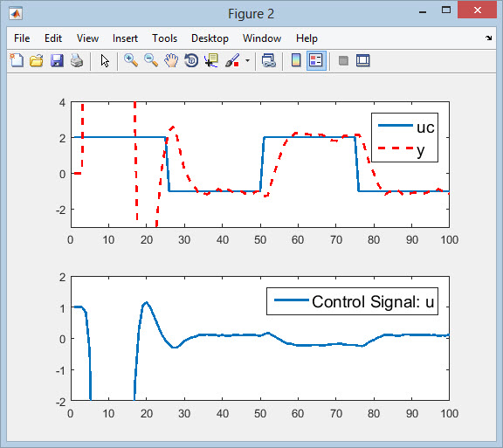Toggle the Insert Legend button
This screenshot has width=503, height=448.
click(x=316, y=60)
